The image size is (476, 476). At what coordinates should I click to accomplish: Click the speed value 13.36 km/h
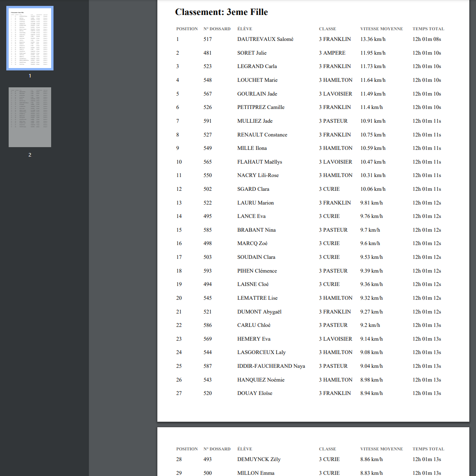click(373, 39)
